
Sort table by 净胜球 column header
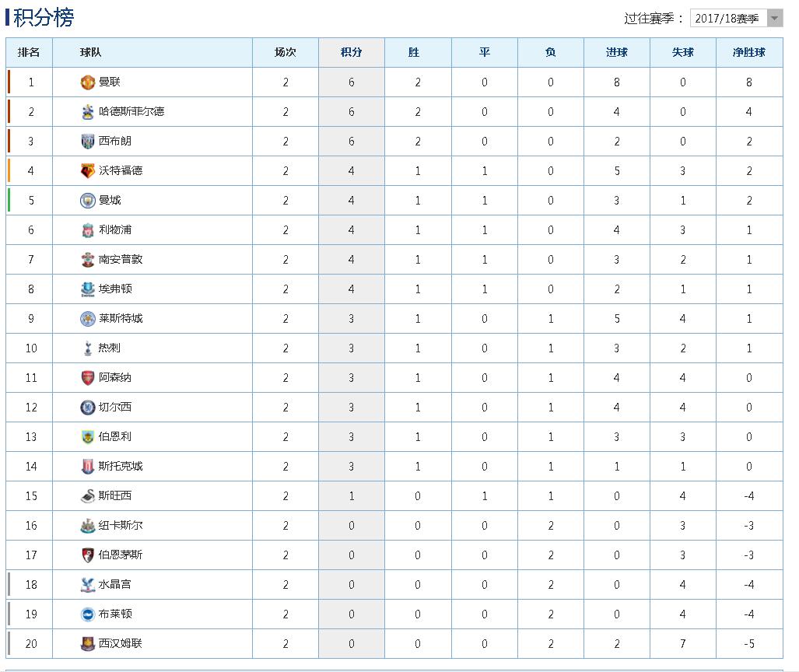point(748,52)
